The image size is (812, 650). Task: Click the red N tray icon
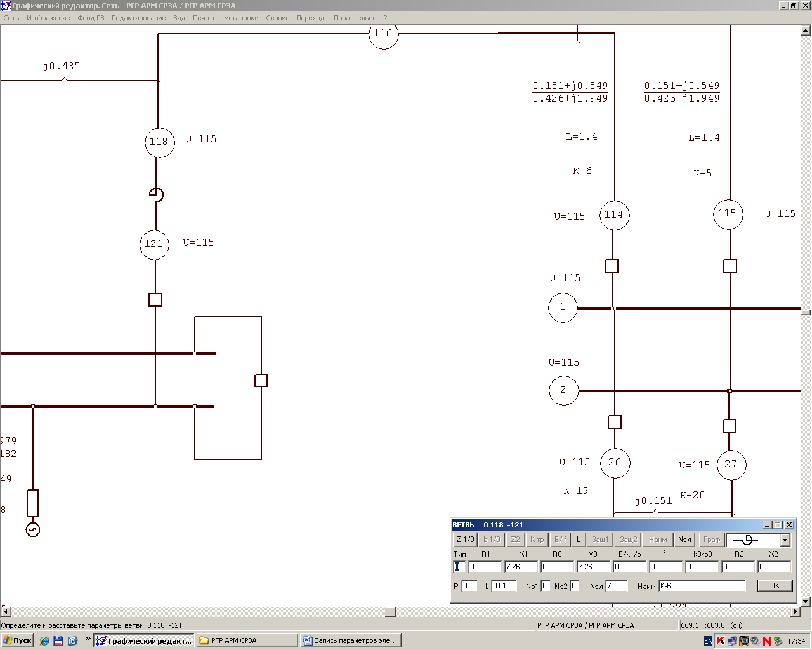pos(767,641)
